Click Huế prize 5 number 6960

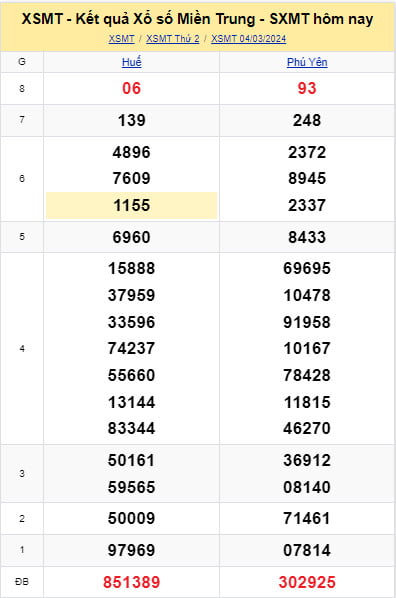pyautogui.click(x=132, y=237)
